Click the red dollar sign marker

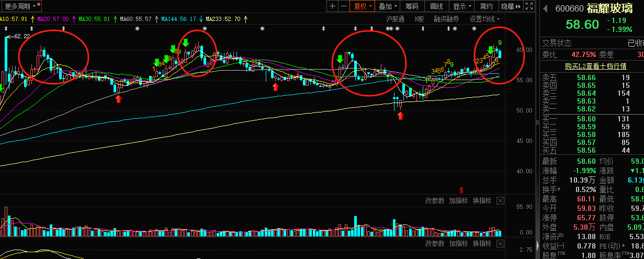click(461, 189)
